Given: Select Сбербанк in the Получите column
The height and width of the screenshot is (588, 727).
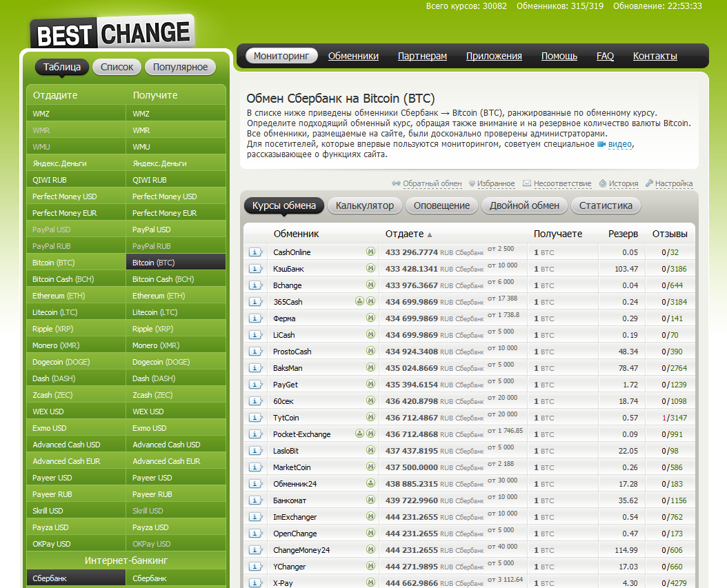Looking at the screenshot, I should (176, 578).
